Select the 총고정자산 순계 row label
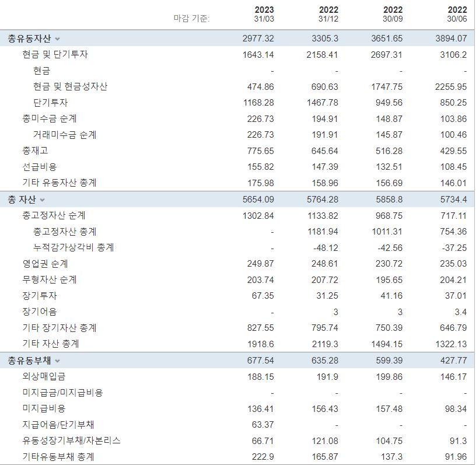The width and height of the screenshot is (476, 465). click(x=54, y=215)
